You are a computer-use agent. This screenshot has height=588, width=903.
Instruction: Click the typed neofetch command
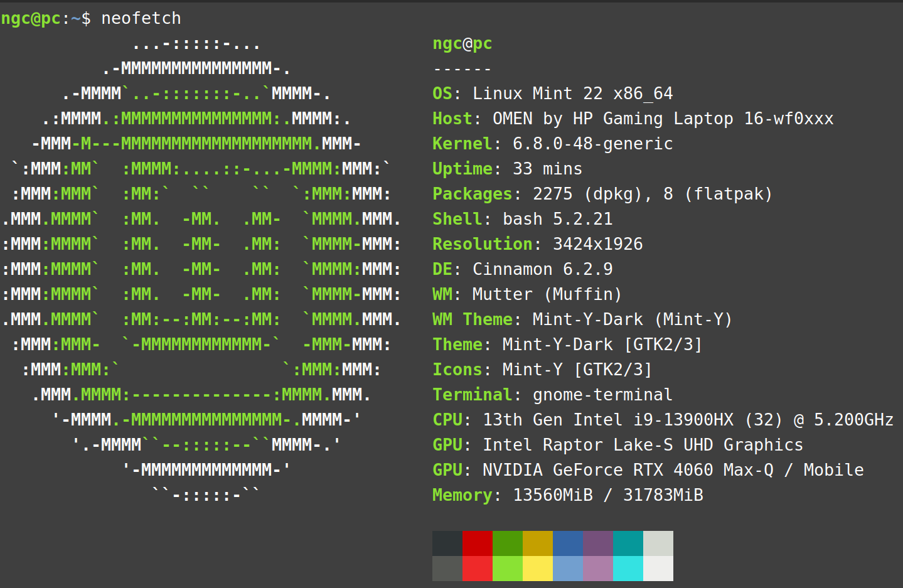coord(141,19)
